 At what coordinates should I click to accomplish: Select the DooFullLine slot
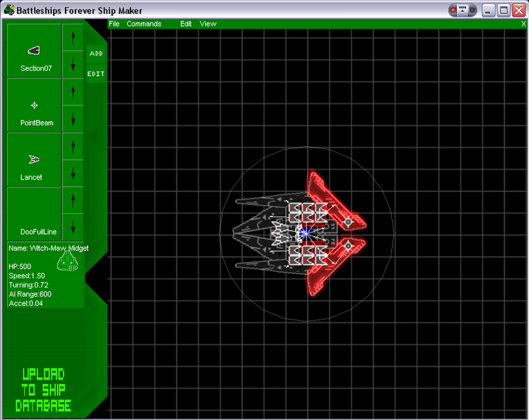(34, 214)
